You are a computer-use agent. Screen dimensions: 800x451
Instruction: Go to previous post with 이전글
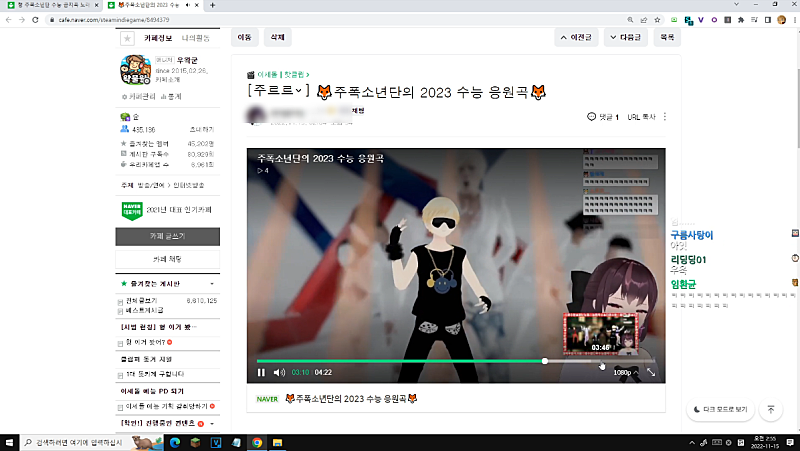tap(576, 37)
